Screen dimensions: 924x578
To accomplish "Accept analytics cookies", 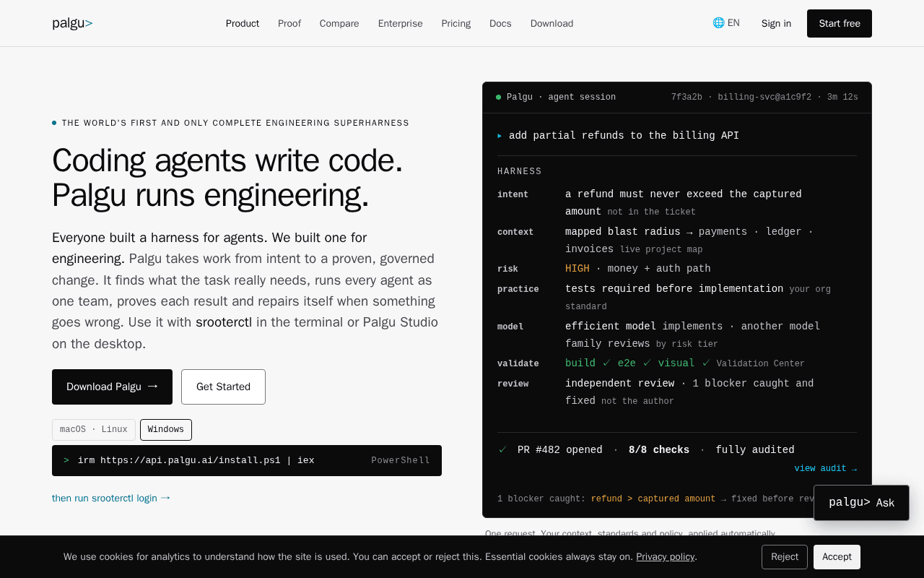I will click(837, 556).
